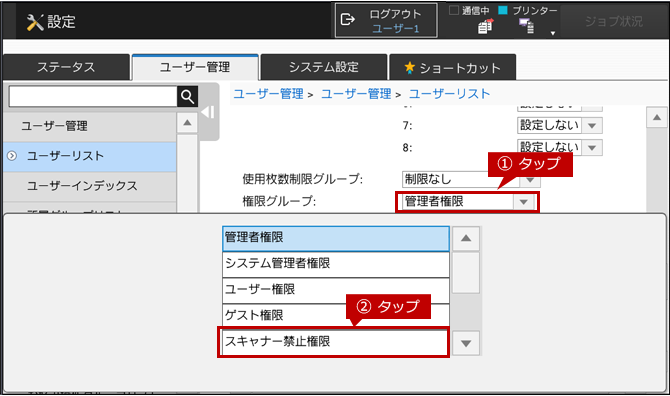Click the search magnifier icon

coord(188,97)
